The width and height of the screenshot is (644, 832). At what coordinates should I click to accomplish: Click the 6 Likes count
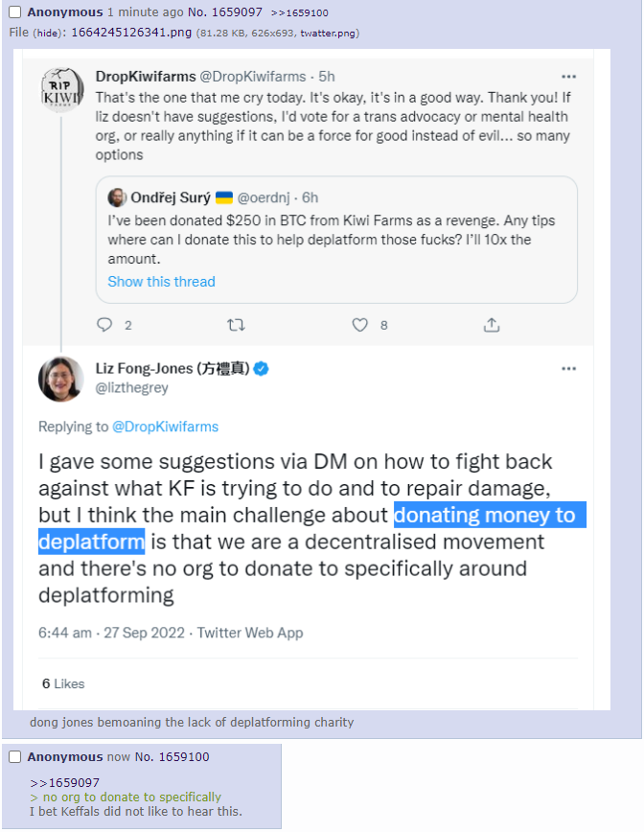click(63, 683)
